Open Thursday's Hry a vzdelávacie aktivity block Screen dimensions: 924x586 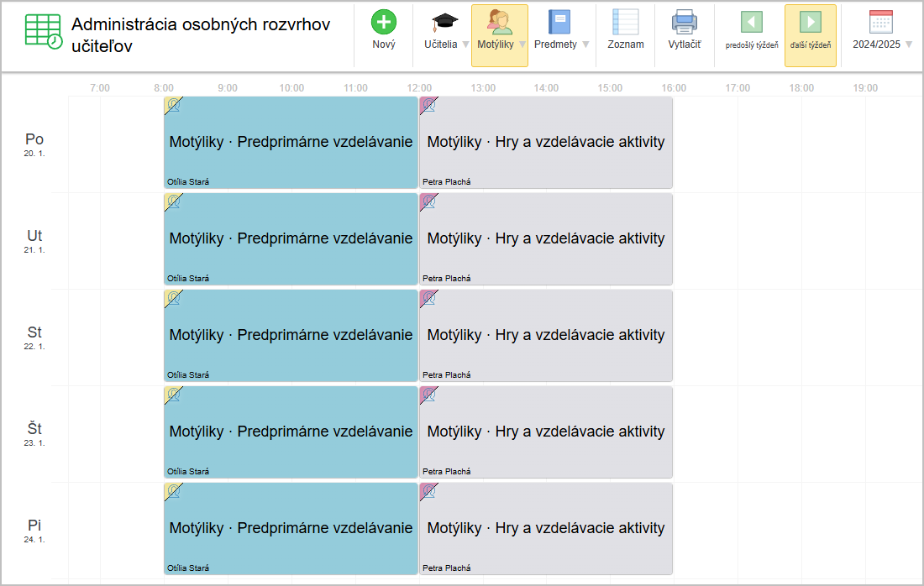[x=546, y=432]
